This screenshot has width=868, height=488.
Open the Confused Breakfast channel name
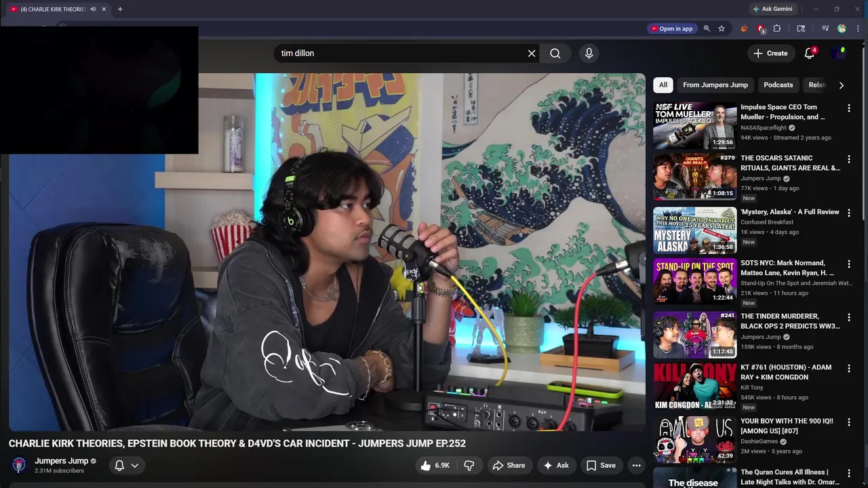(x=767, y=222)
